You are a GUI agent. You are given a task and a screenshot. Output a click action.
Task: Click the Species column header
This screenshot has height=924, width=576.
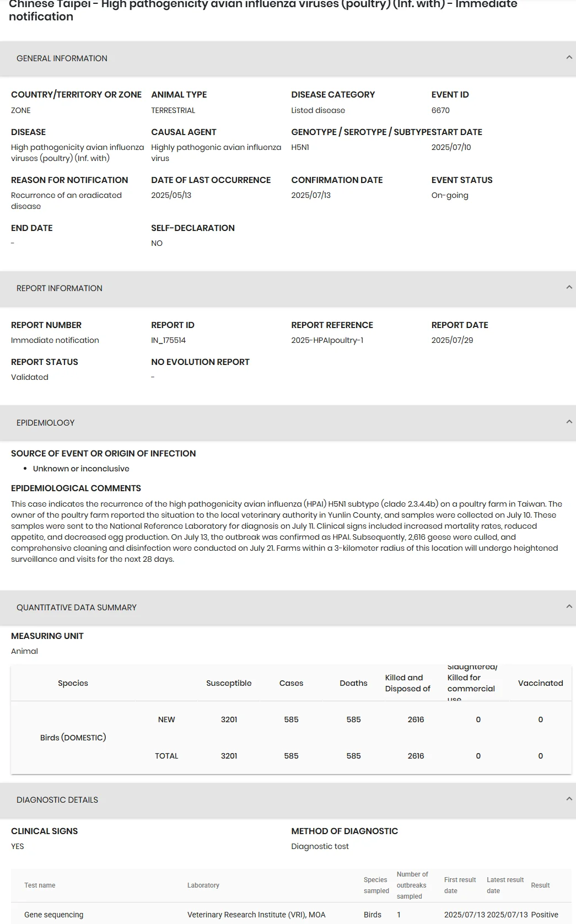point(73,683)
